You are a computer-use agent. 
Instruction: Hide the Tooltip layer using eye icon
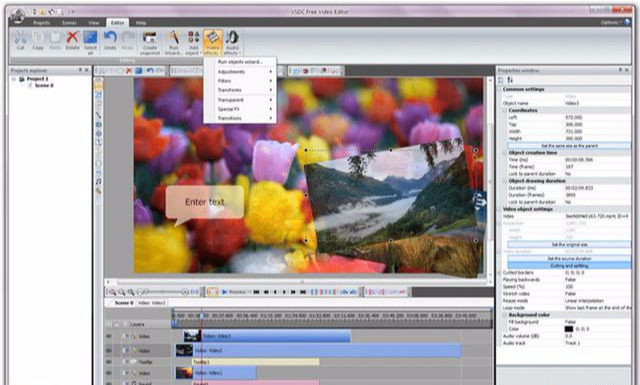(x=109, y=362)
